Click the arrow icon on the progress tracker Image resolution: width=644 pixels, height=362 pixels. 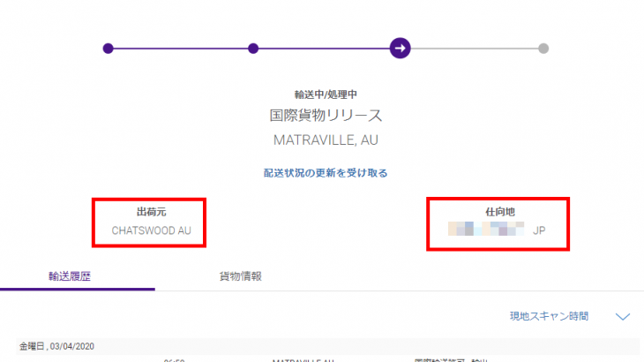click(x=400, y=48)
